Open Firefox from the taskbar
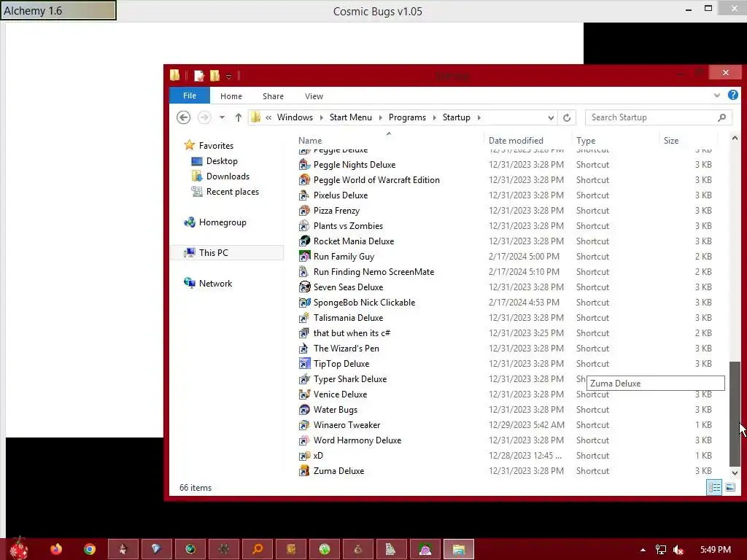 (x=56, y=549)
